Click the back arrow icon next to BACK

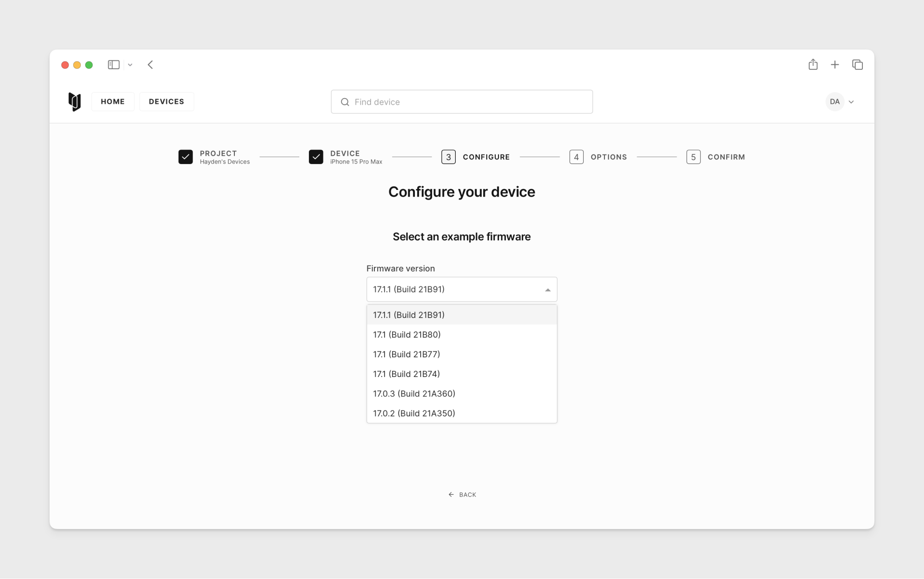(x=450, y=494)
